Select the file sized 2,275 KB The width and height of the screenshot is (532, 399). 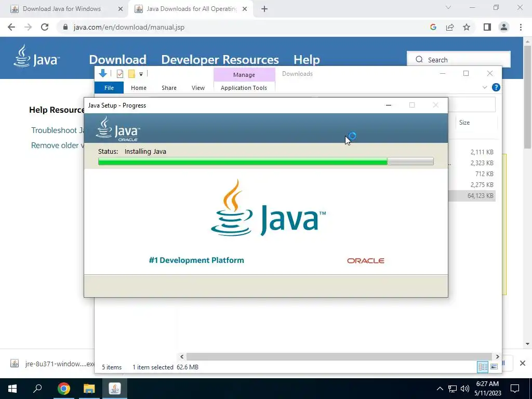pyautogui.click(x=482, y=184)
